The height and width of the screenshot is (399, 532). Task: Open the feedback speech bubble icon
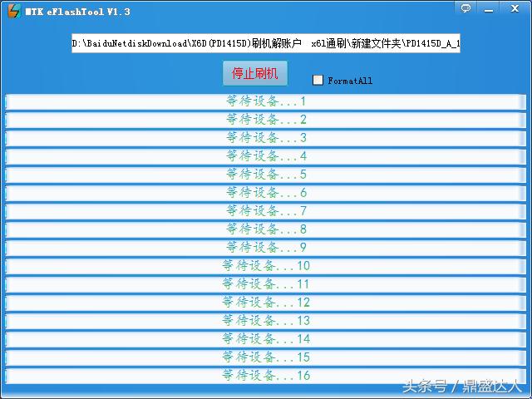point(465,8)
